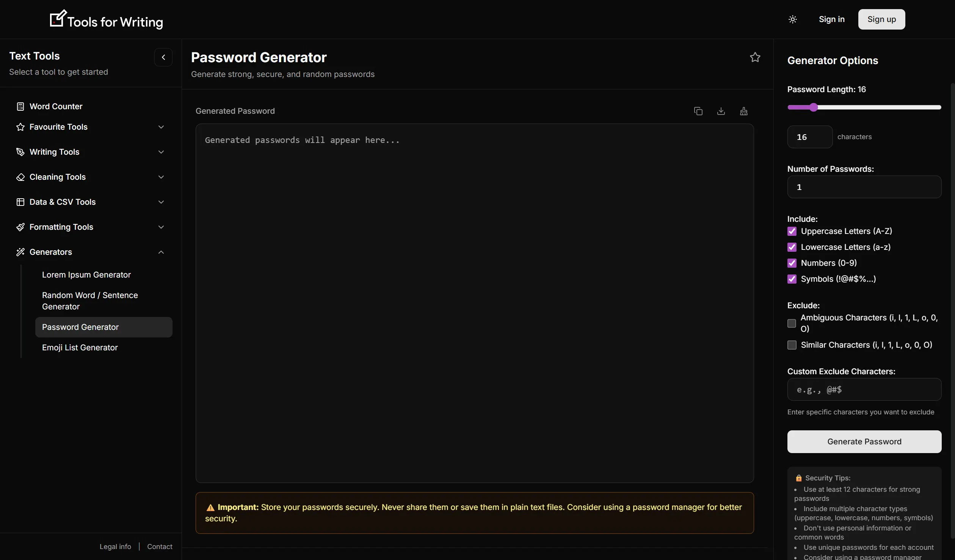The width and height of the screenshot is (955, 560).
Task: Copy the generated password to clipboard
Action: tap(698, 111)
